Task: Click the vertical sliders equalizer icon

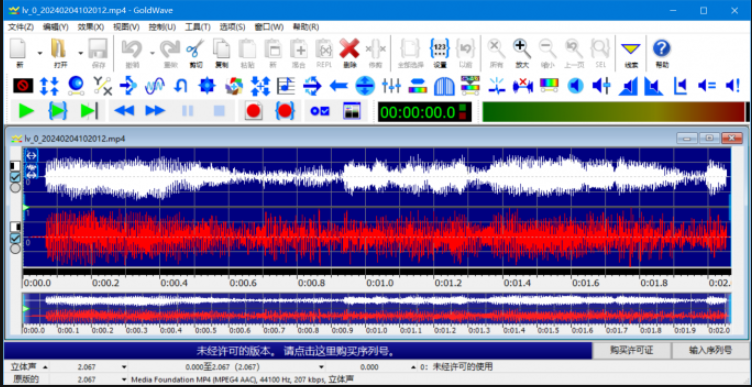Action: [x=391, y=86]
